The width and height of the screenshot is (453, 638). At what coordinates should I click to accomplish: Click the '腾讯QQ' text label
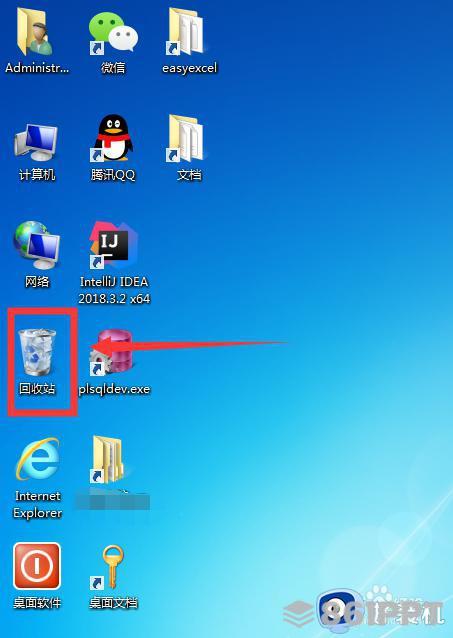(113, 175)
